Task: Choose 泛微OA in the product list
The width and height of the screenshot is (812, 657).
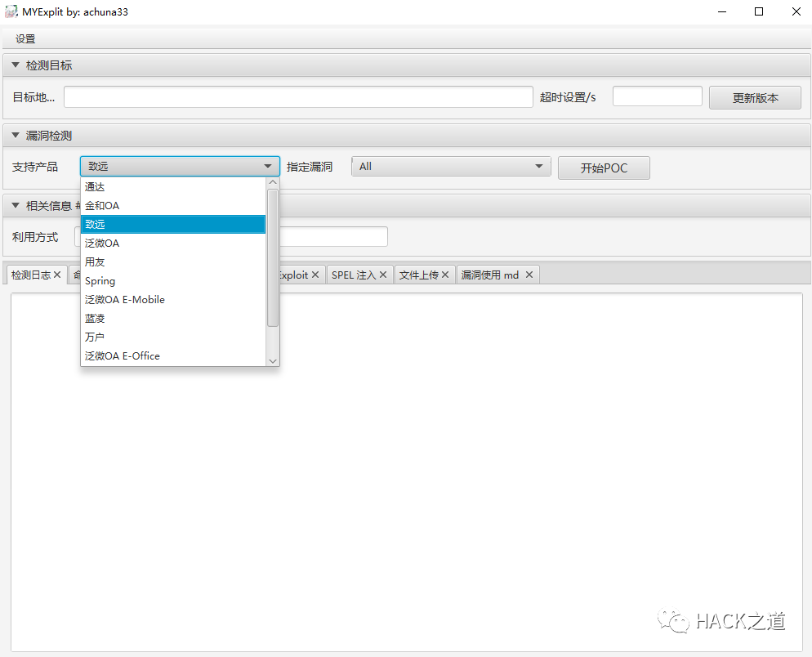Action: point(173,243)
